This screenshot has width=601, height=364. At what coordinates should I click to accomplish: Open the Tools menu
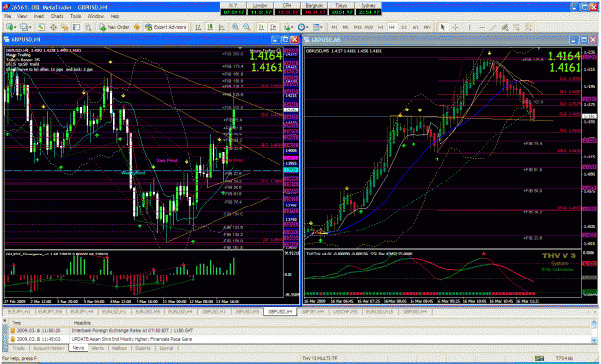click(x=76, y=17)
